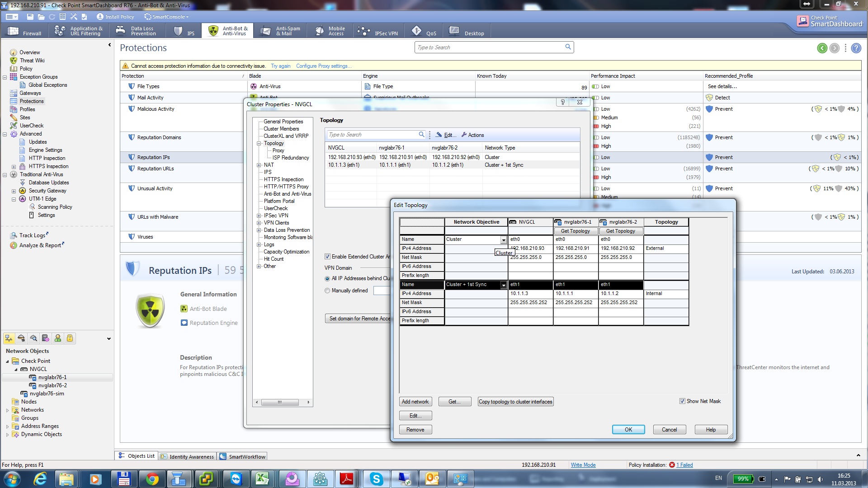The image size is (868, 488).
Task: Select nvglabr76-2 in Network Objects tree
Action: pos(52,385)
